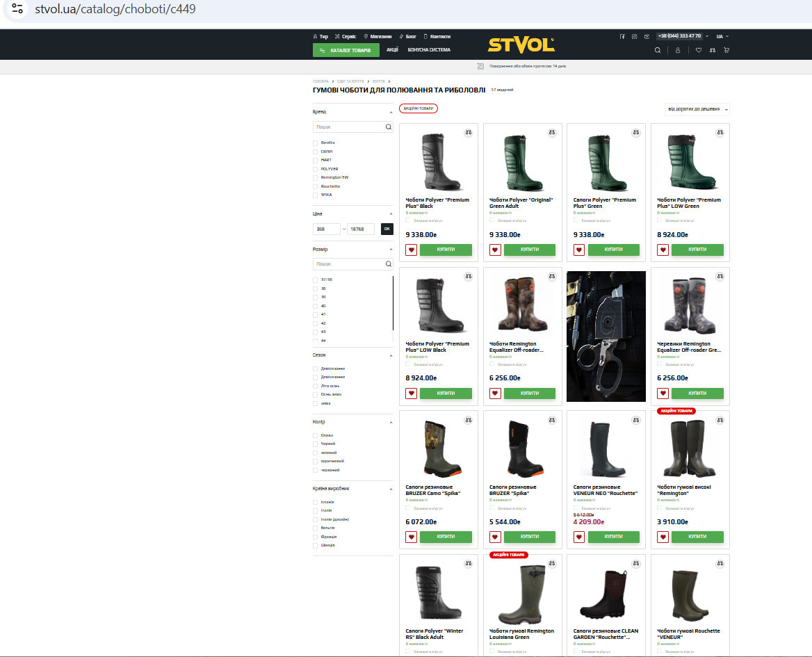812x657 pixels.
Task: Go to the АКЦІЇ menu item
Action: [x=393, y=49]
